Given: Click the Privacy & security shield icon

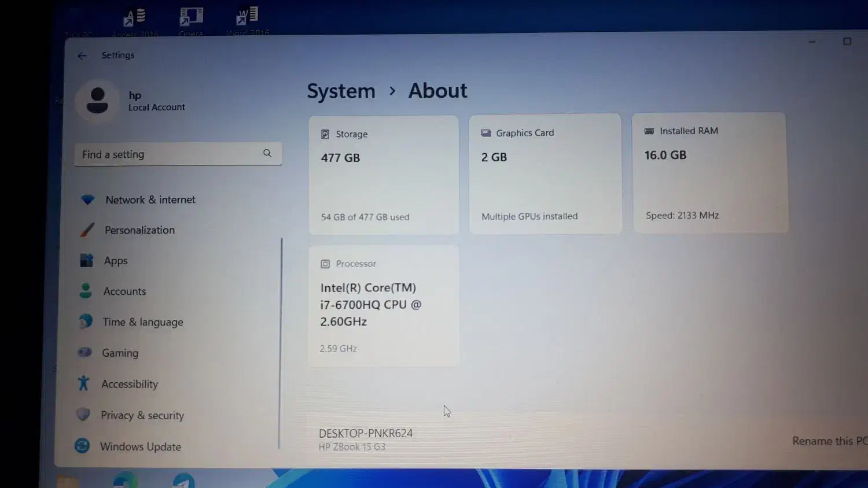Looking at the screenshot, I should [x=83, y=415].
